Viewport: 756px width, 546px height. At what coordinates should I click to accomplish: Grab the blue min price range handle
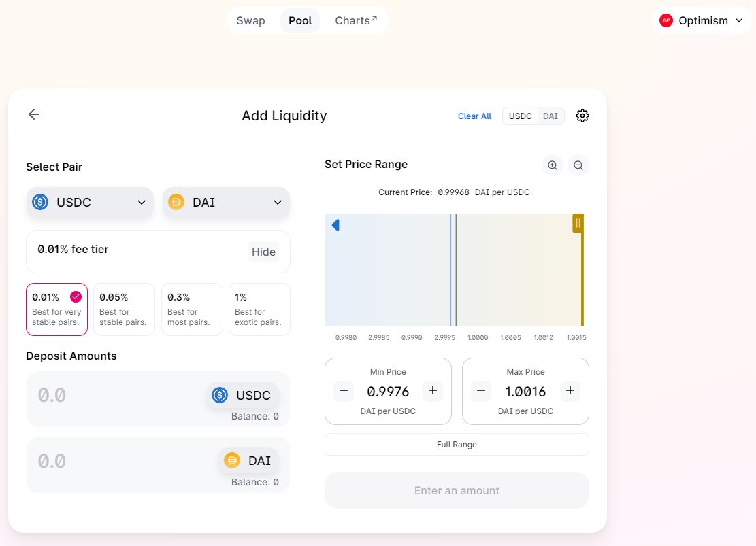335,225
